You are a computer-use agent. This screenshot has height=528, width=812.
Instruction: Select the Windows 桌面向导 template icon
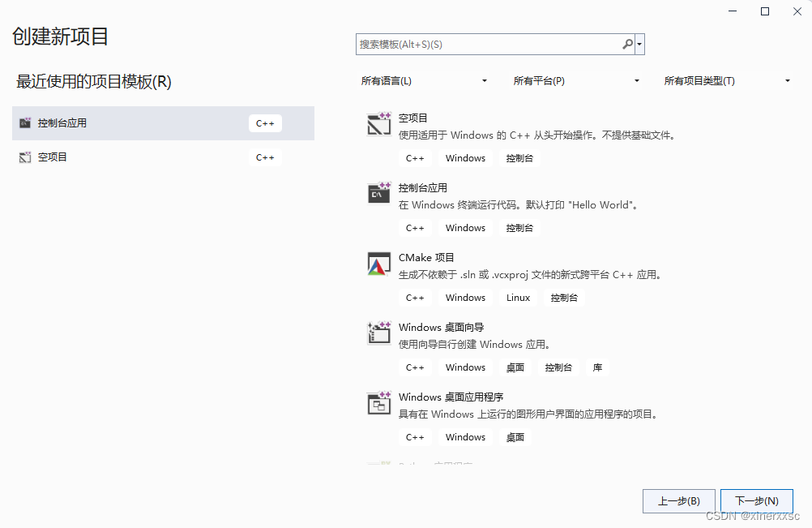(x=378, y=333)
